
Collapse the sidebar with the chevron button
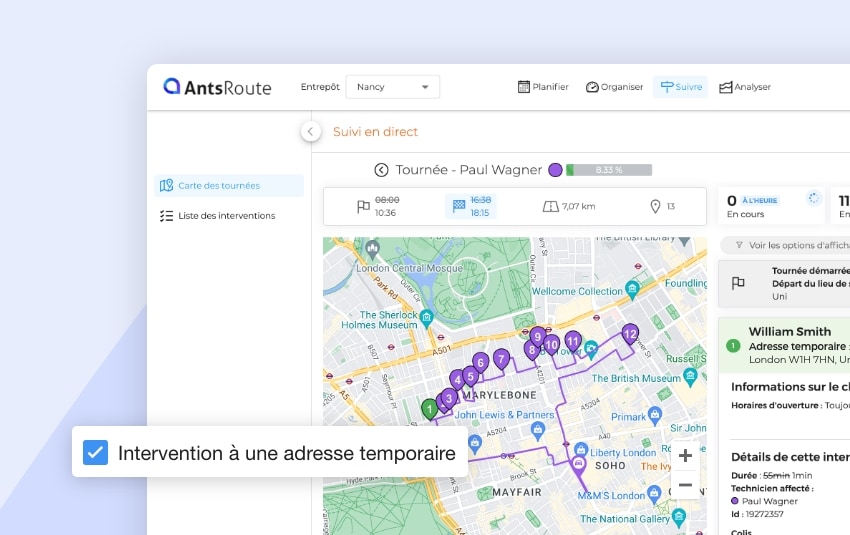pos(311,132)
